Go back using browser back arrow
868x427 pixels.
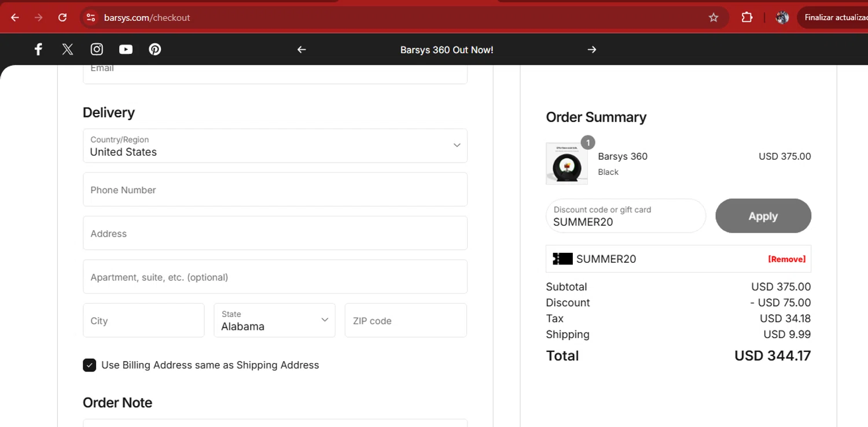[15, 17]
